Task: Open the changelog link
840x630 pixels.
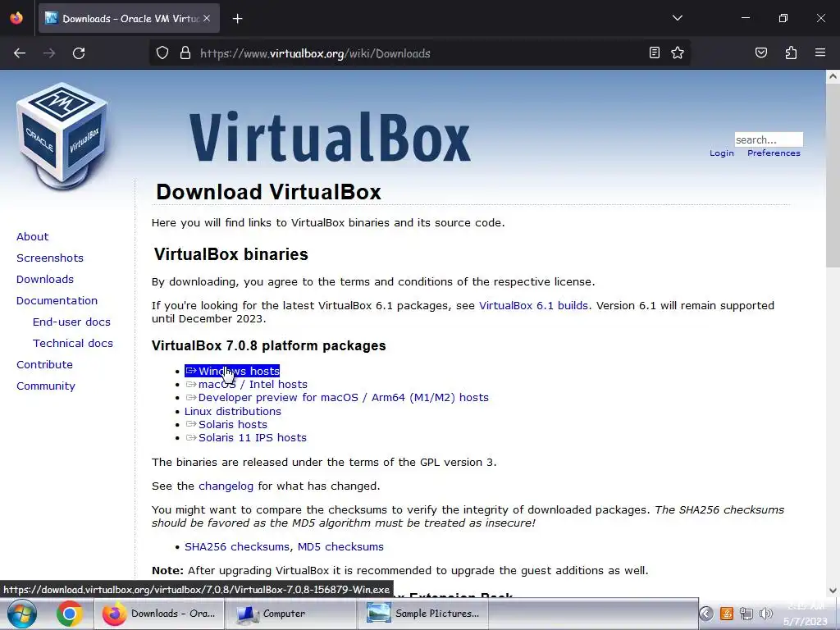Action: tap(226, 486)
